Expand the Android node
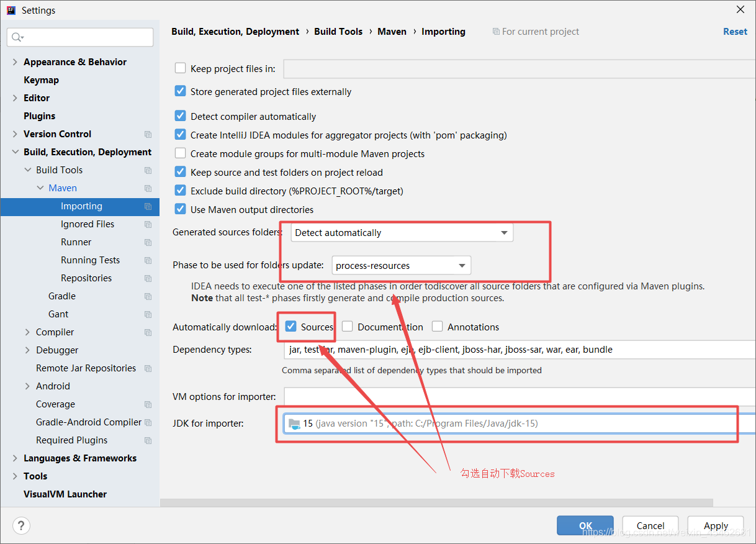This screenshot has width=756, height=544. tap(27, 386)
